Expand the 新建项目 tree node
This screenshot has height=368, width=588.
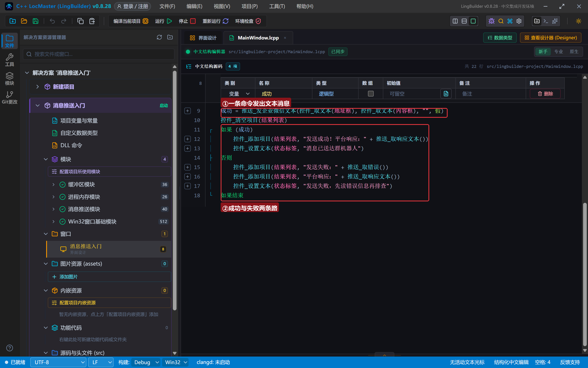click(37, 87)
